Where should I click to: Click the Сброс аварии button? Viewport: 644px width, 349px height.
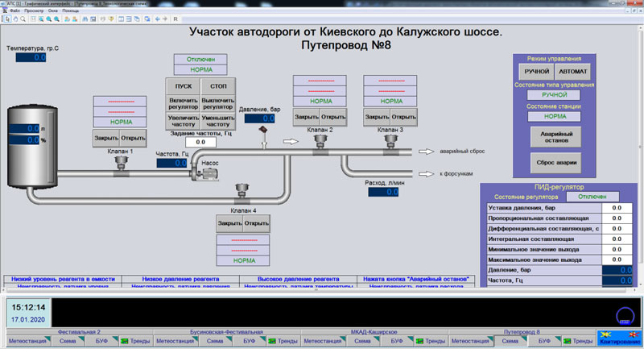pos(556,162)
